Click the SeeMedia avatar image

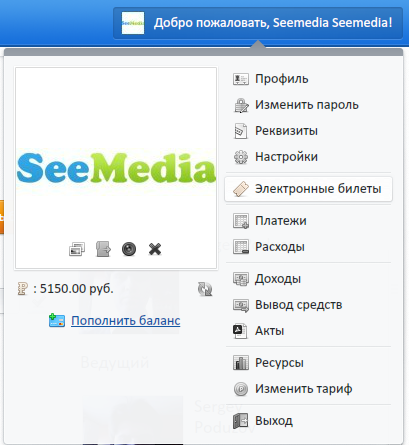[x=116, y=168]
